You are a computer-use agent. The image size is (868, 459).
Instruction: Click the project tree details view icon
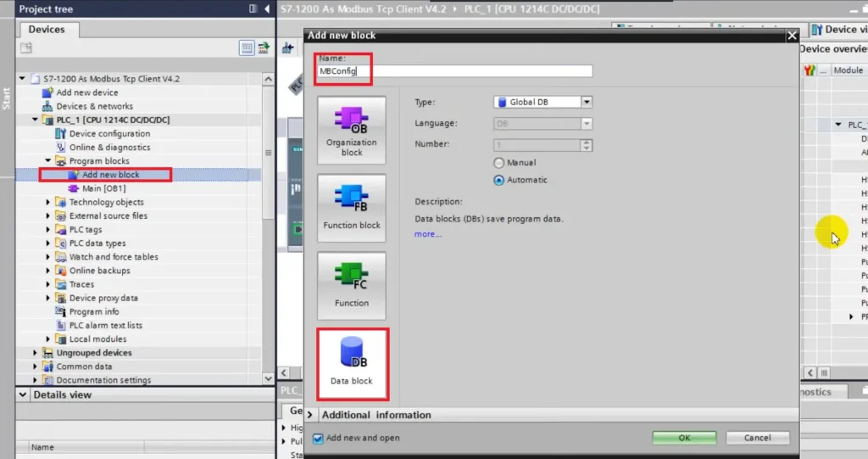pyautogui.click(x=247, y=48)
